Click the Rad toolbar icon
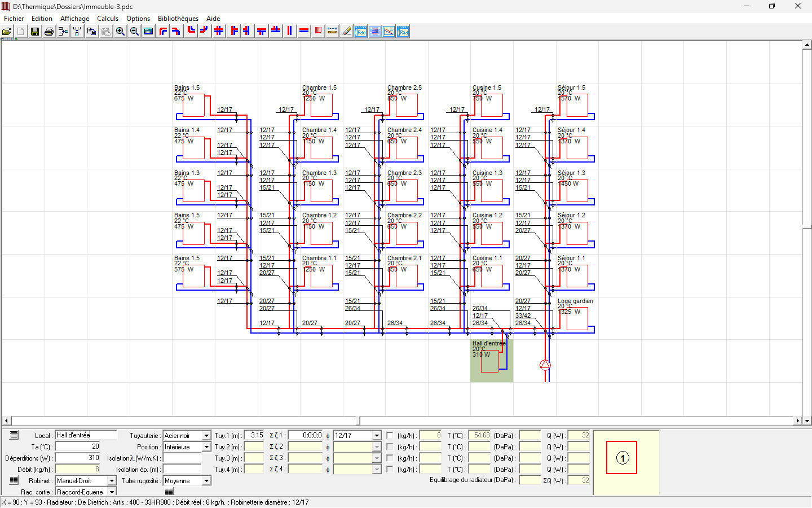 pyautogui.click(x=403, y=32)
